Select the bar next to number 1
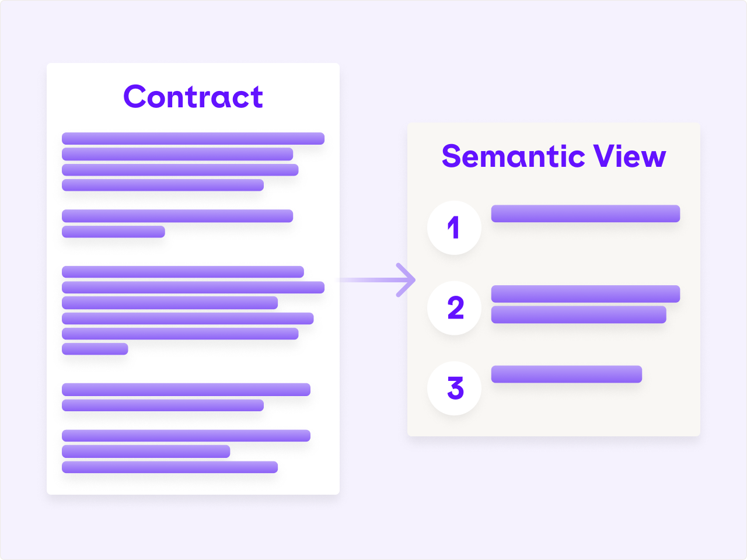Image resolution: width=747 pixels, height=560 pixels. 585,213
